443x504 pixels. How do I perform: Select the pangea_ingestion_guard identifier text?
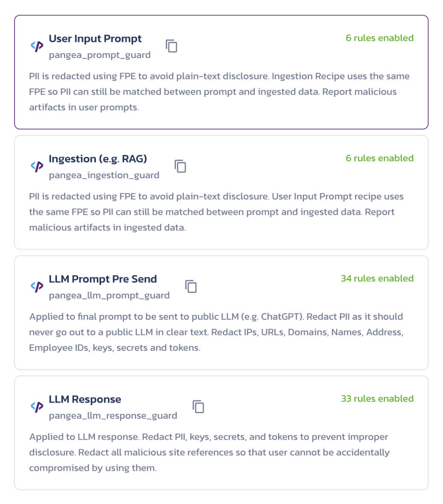104,175
